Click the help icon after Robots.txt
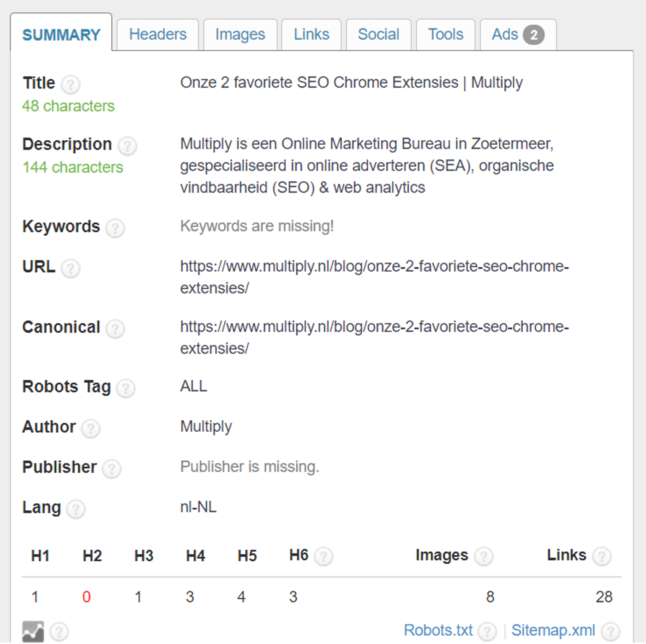The height and width of the screenshot is (644, 646). 487,632
